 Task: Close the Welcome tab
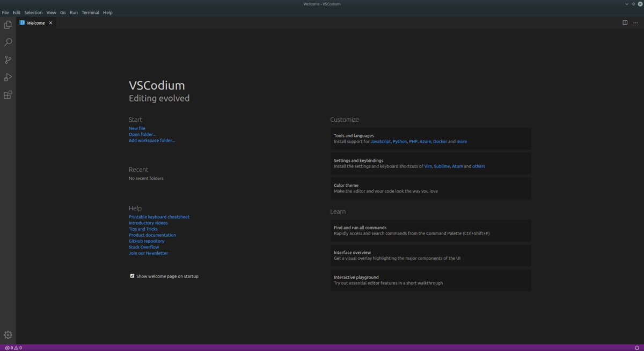pyautogui.click(x=51, y=23)
